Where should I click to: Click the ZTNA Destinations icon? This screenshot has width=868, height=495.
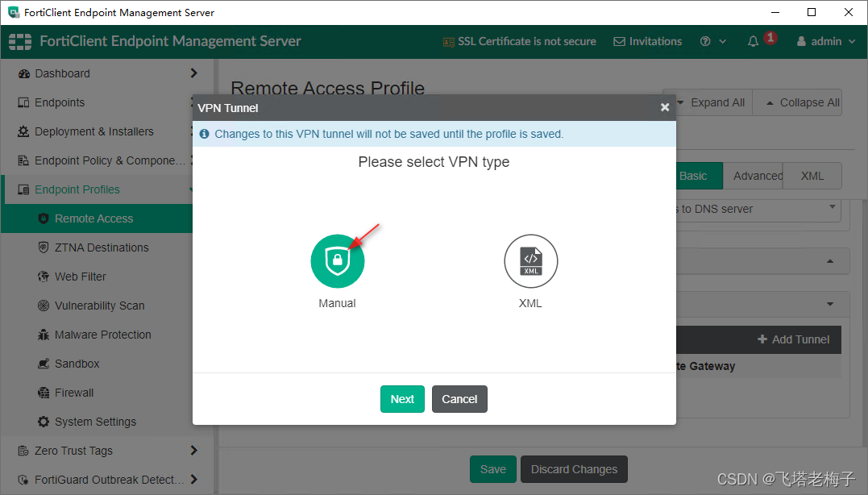[x=44, y=247]
